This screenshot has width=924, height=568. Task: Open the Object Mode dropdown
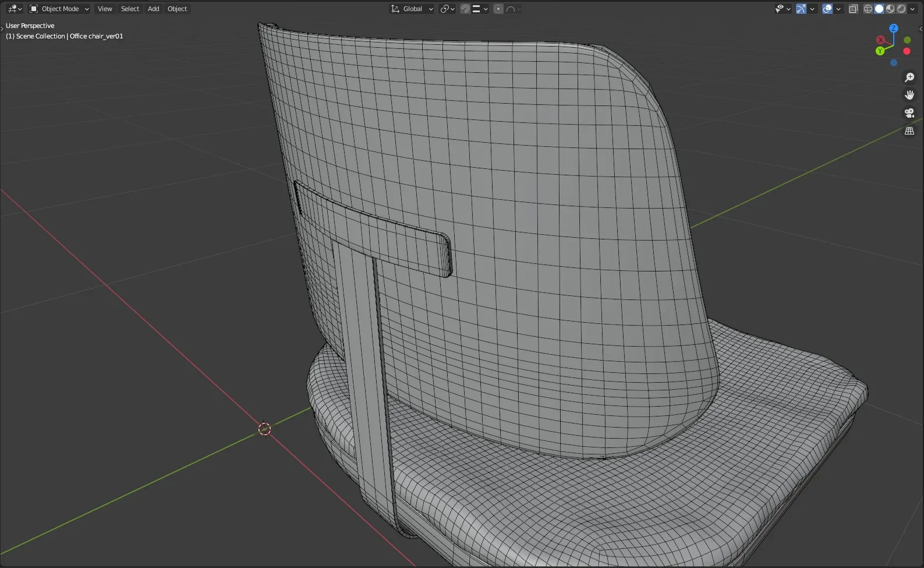pyautogui.click(x=59, y=9)
